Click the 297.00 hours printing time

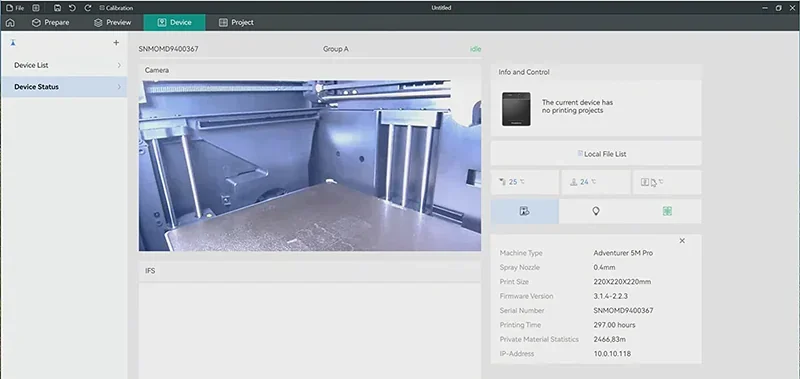click(x=614, y=325)
